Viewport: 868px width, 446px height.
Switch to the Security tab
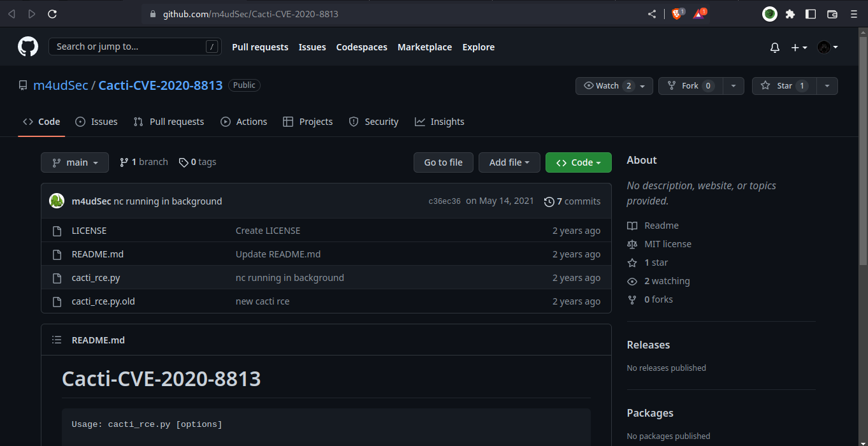[373, 122]
